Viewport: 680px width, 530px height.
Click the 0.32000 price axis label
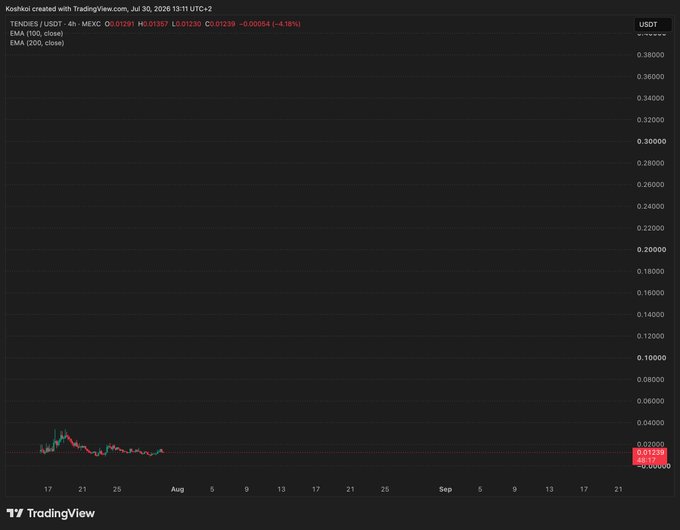click(650, 120)
